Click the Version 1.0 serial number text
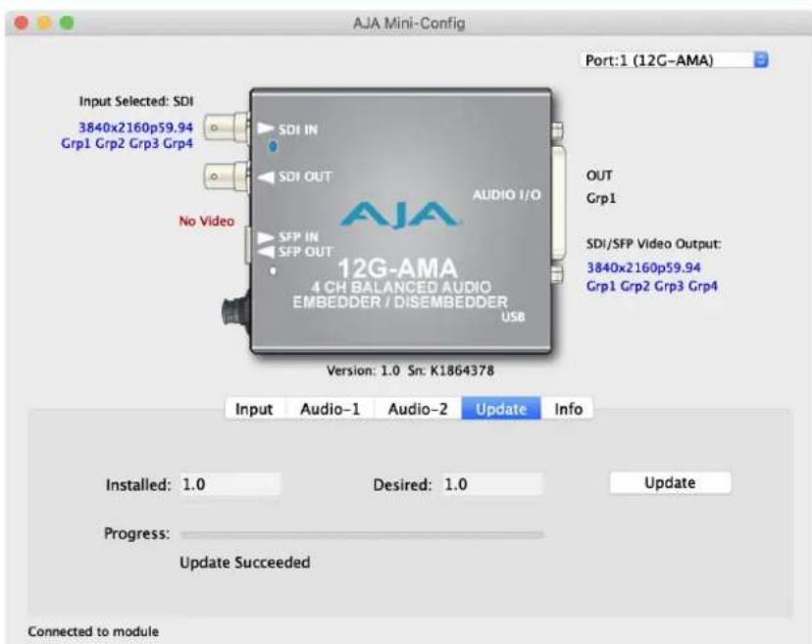Image resolution: width=812 pixels, height=644 pixels. 410,371
